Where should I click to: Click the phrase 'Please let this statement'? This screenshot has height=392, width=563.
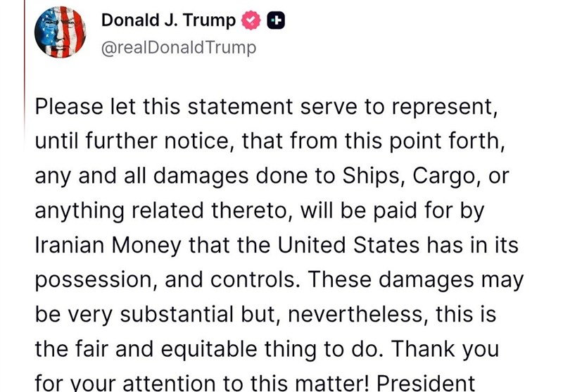164,106
